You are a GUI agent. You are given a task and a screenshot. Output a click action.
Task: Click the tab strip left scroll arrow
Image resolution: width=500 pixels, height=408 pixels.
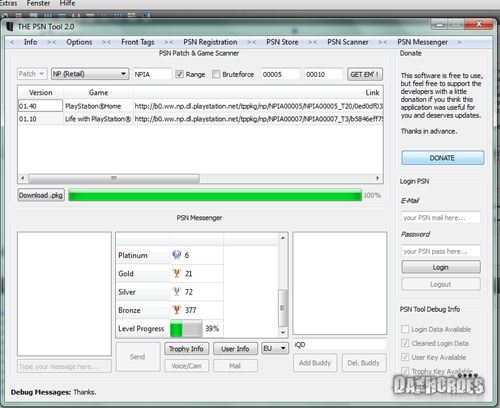click(12, 42)
